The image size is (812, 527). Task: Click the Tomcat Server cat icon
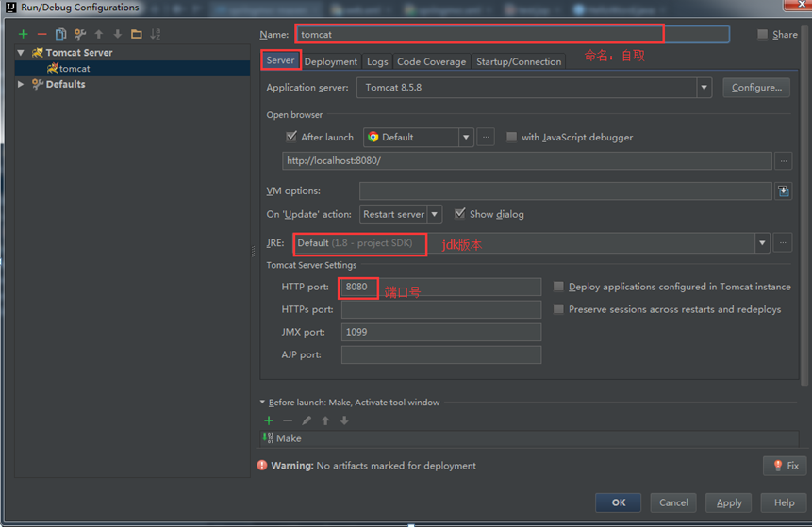tap(38, 52)
